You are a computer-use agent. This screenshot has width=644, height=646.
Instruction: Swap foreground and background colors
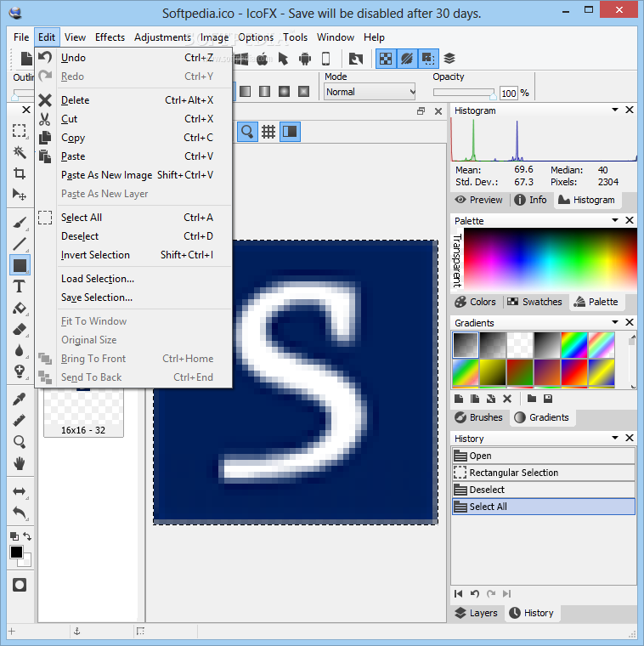coord(27,536)
